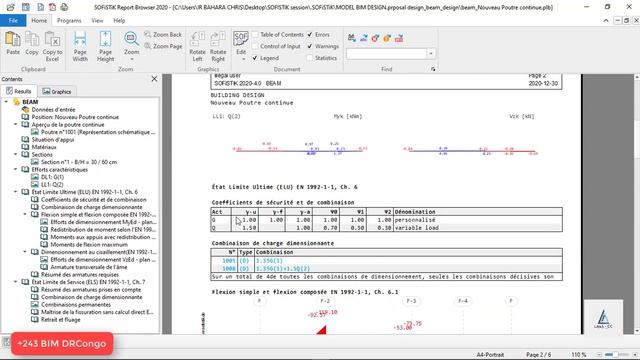Uncheck the Legend checkbox
This screenshot has height=360, width=640.
[x=255, y=58]
